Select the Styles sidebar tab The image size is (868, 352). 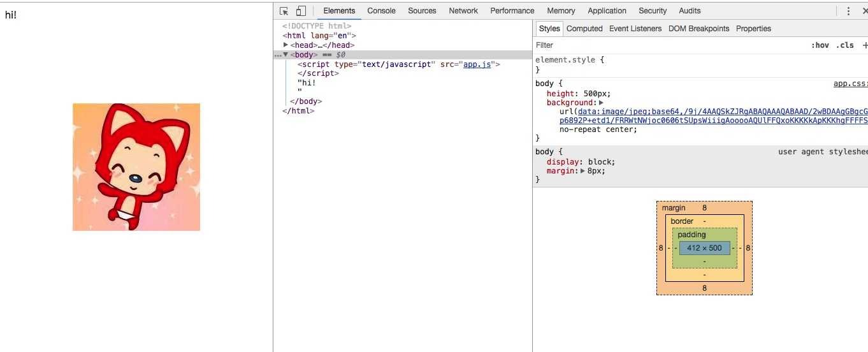tap(549, 29)
